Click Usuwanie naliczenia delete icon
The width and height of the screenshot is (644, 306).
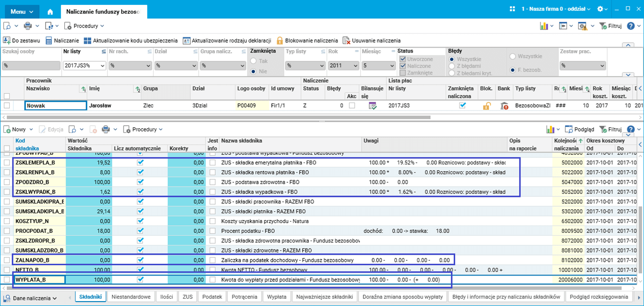346,41
